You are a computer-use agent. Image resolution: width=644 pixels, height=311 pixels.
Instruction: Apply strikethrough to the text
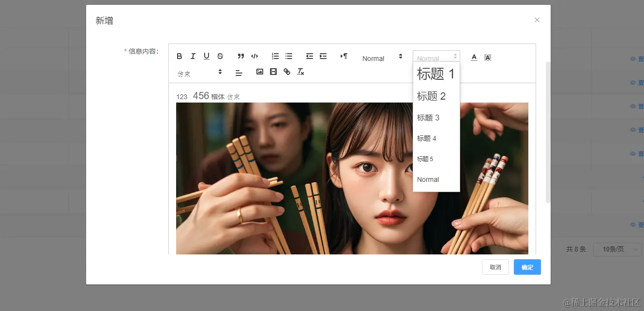click(x=220, y=56)
